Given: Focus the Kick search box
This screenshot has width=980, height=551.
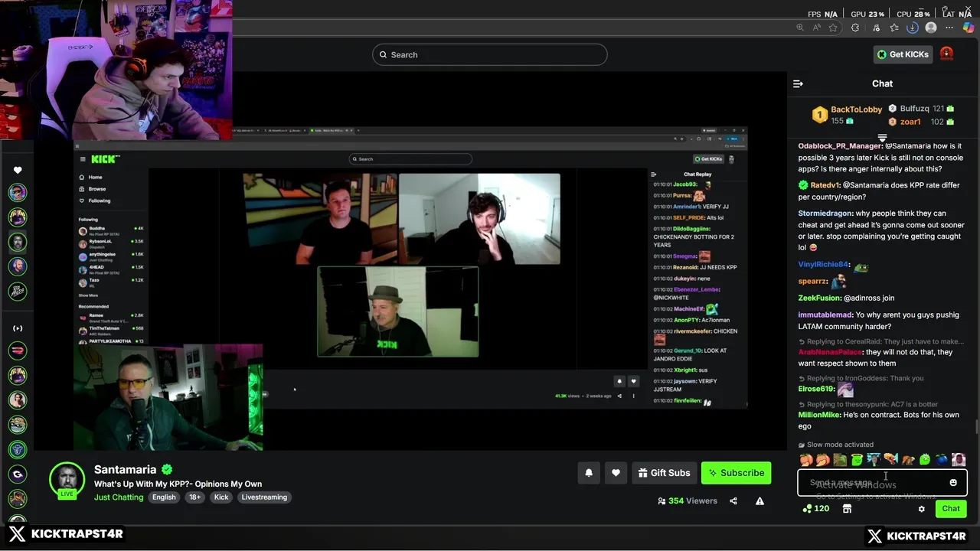Looking at the screenshot, I should (x=490, y=54).
